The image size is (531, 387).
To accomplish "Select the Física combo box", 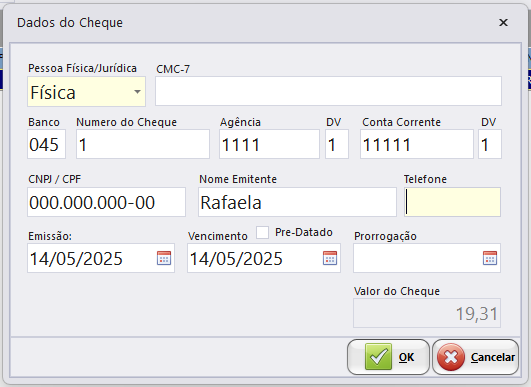I will click(x=86, y=92).
